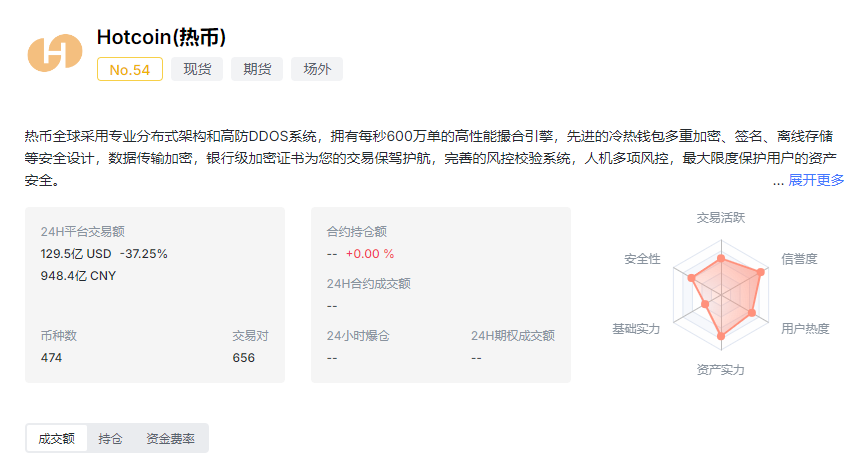Click the Hotcoin orange logo icon

(55, 53)
